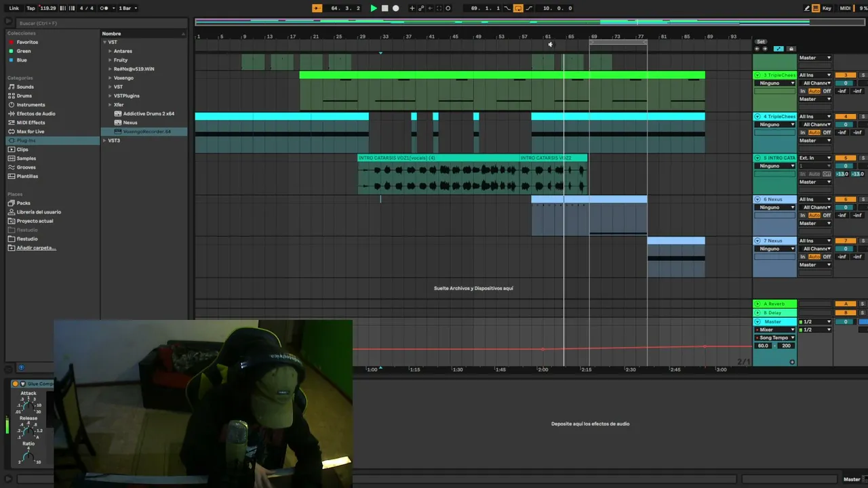Click the Session Record circle icon
This screenshot has width=868, height=488.
[448, 8]
